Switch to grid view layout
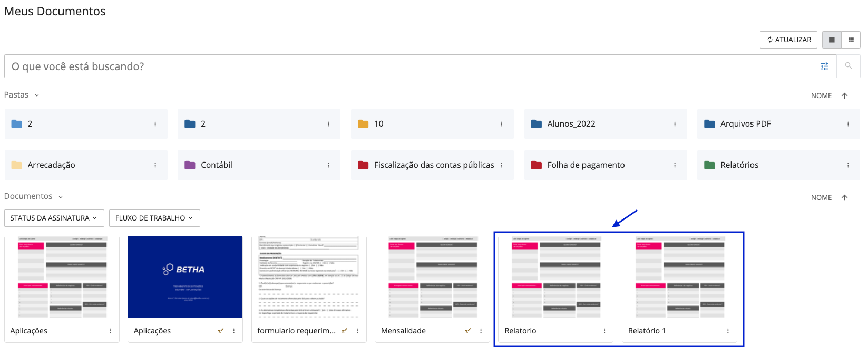Viewport: 868px width, 363px height. tap(832, 40)
